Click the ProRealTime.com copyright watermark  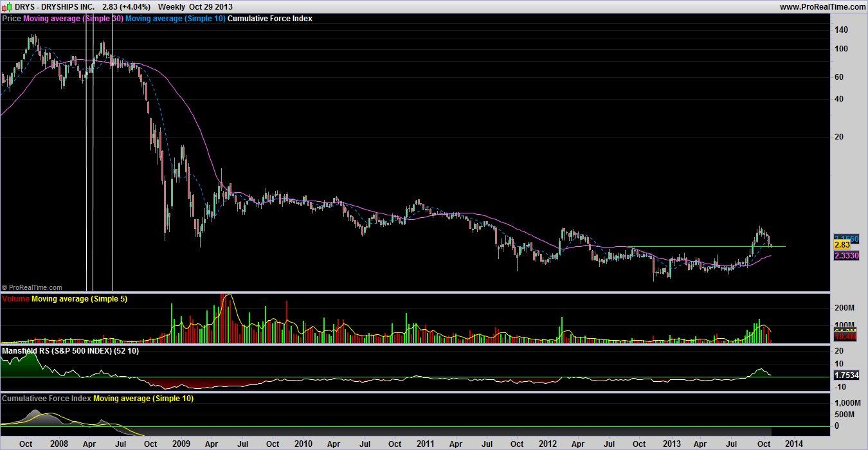tap(32, 287)
